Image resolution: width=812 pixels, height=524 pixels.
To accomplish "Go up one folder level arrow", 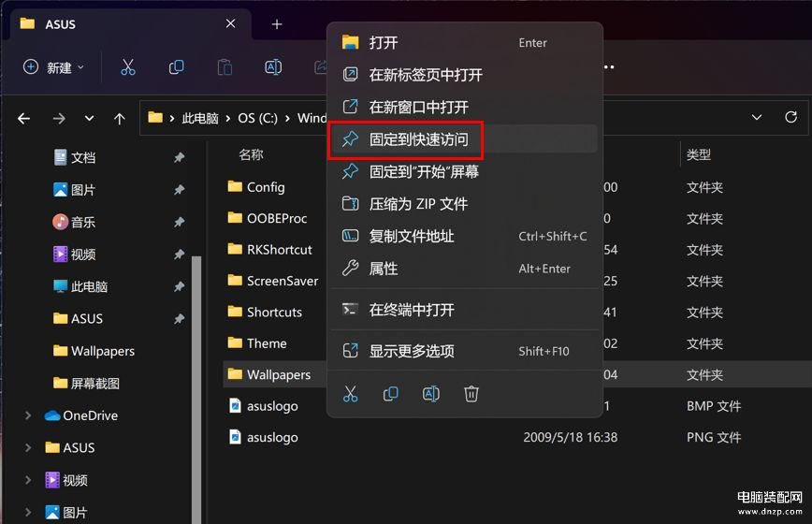I will (120, 119).
